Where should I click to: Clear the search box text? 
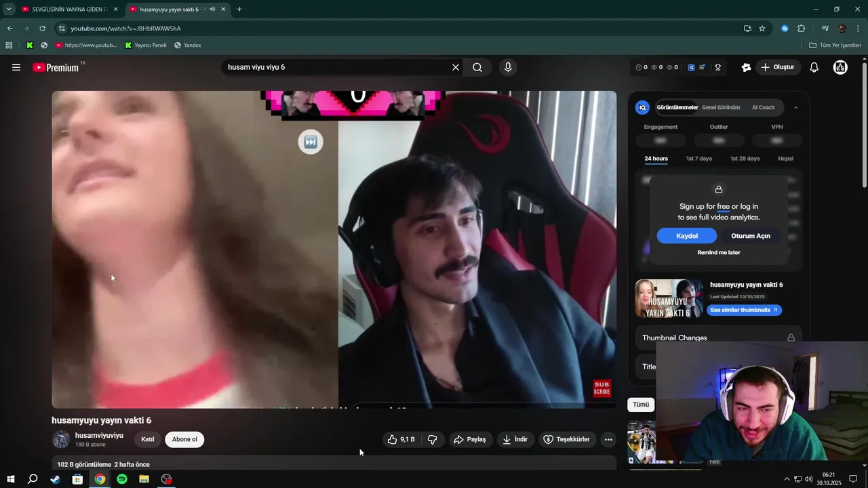click(x=456, y=67)
